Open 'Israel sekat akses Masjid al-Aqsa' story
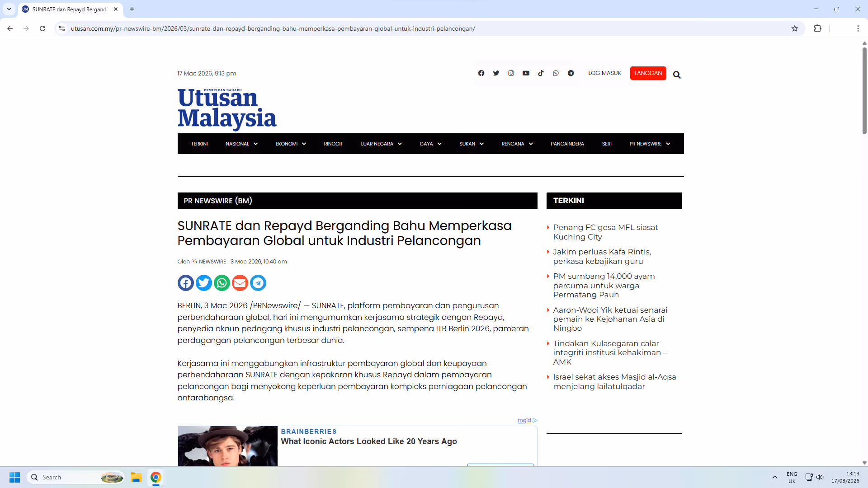Viewport: 868px width, 488px height. coord(614,382)
